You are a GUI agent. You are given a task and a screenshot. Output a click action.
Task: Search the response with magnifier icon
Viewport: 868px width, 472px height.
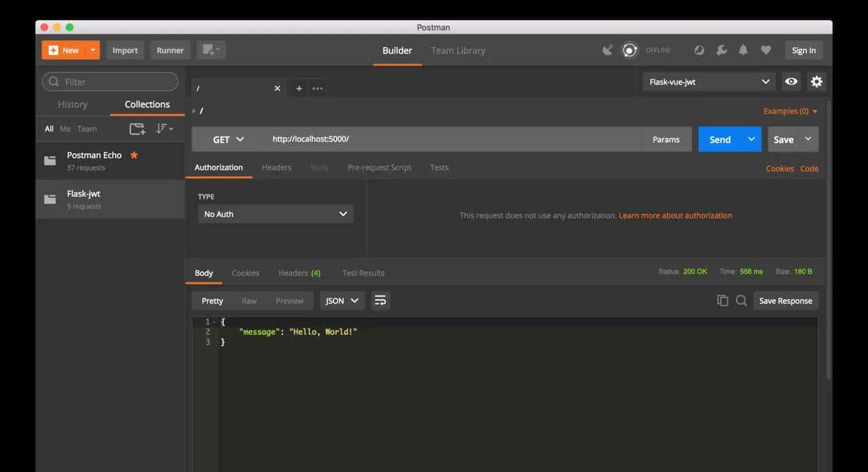741,300
